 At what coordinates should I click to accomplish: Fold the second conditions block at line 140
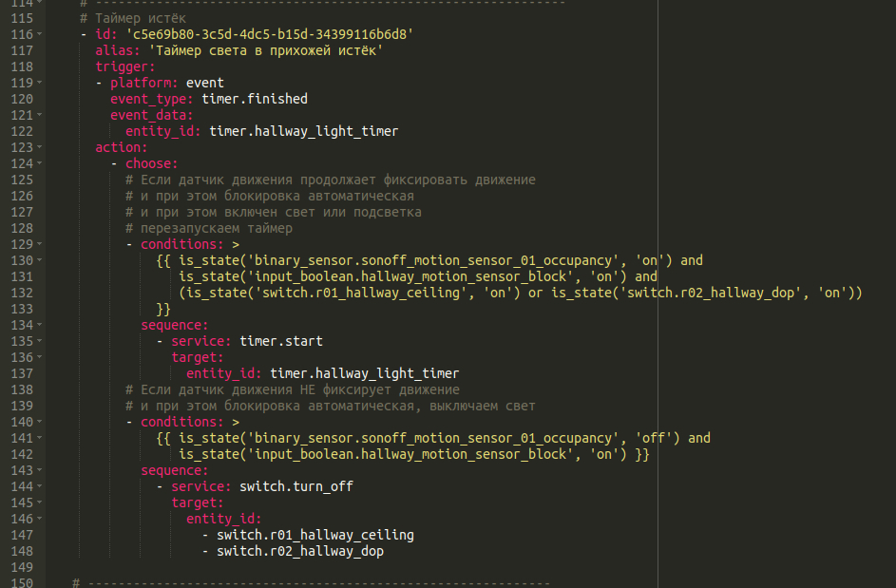coord(39,422)
